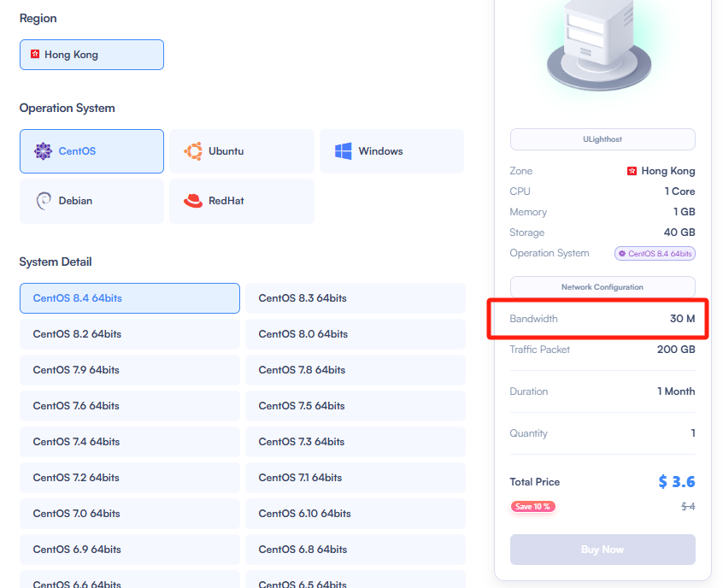This screenshot has height=588, width=723.
Task: Click the CentOS logo icon
Action: coord(43,151)
